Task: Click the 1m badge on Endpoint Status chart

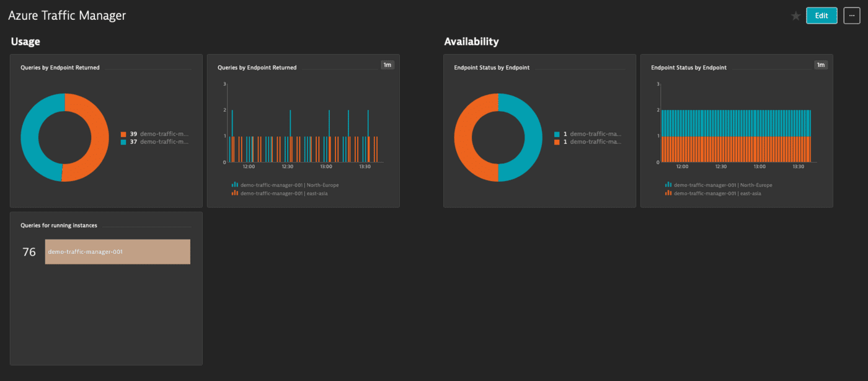Action: (821, 65)
